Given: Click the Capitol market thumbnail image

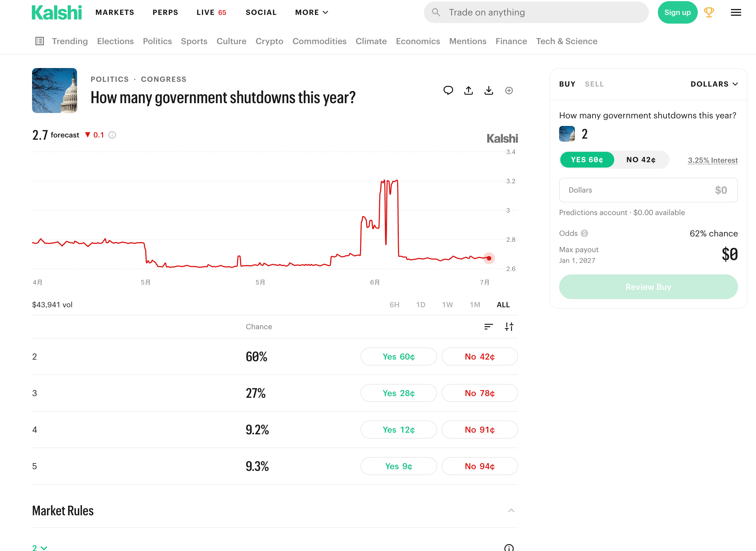Looking at the screenshot, I should click(54, 91).
